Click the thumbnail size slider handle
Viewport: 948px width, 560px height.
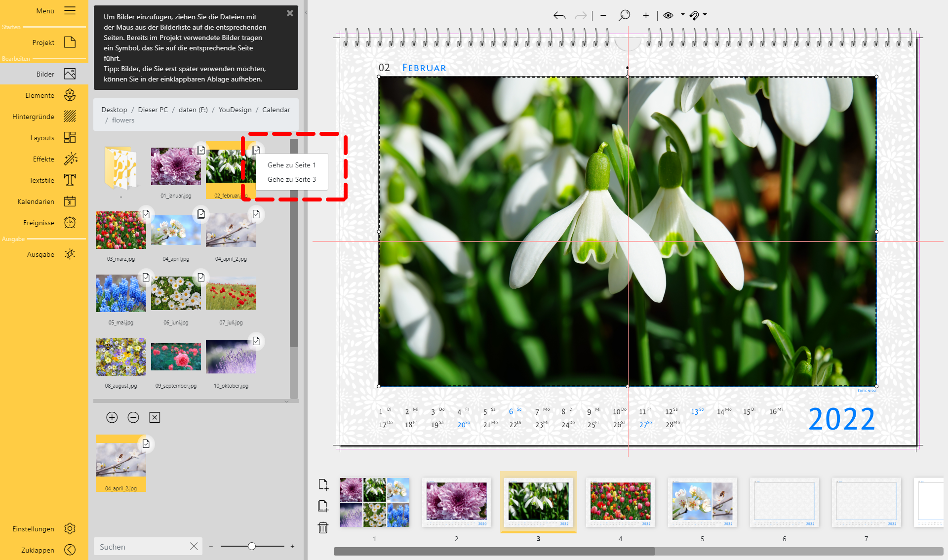point(252,546)
